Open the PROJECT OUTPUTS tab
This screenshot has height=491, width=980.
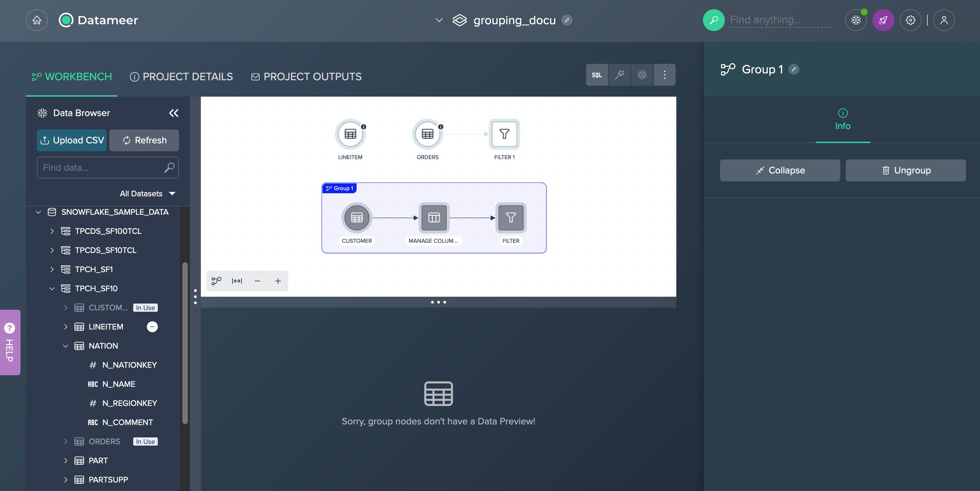point(306,77)
